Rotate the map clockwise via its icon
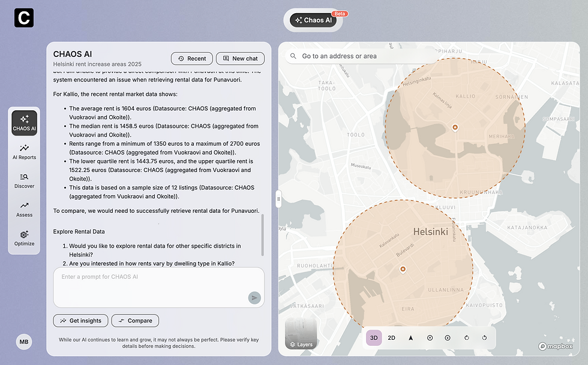Screen dimensions: 588x365 coord(467,337)
